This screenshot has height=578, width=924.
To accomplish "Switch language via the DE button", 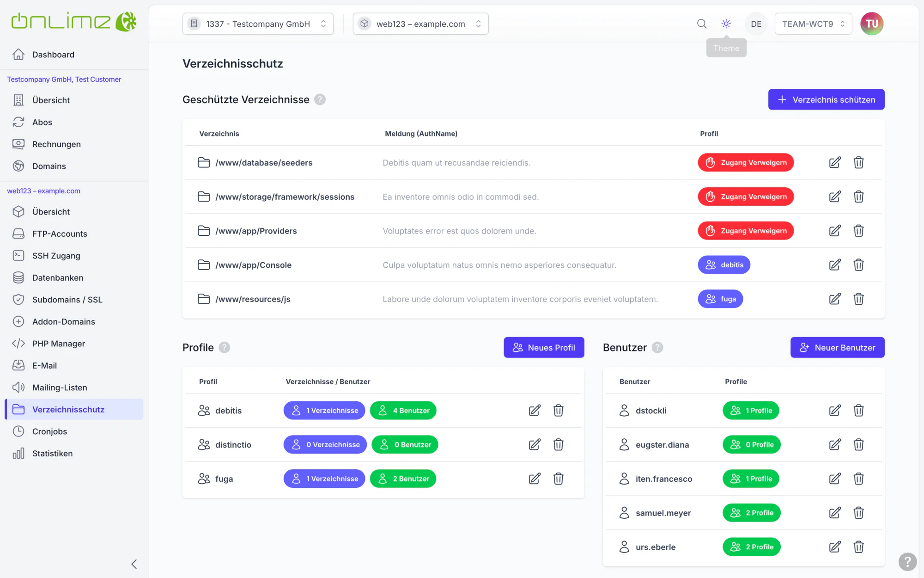I will point(756,24).
